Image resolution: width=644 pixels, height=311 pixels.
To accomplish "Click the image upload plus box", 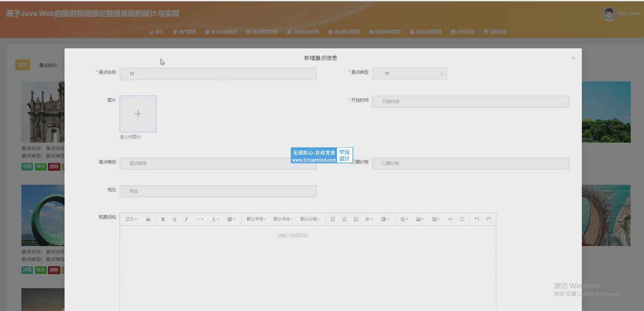I will point(138,114).
